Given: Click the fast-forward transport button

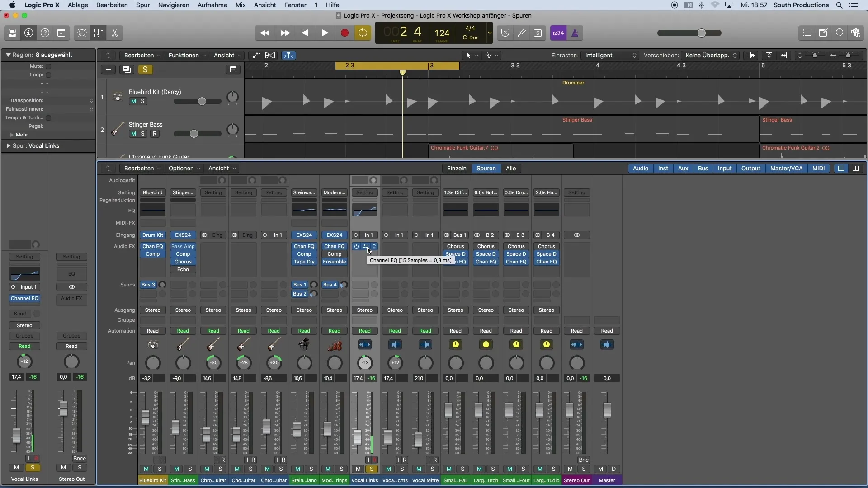Looking at the screenshot, I should [x=285, y=33].
